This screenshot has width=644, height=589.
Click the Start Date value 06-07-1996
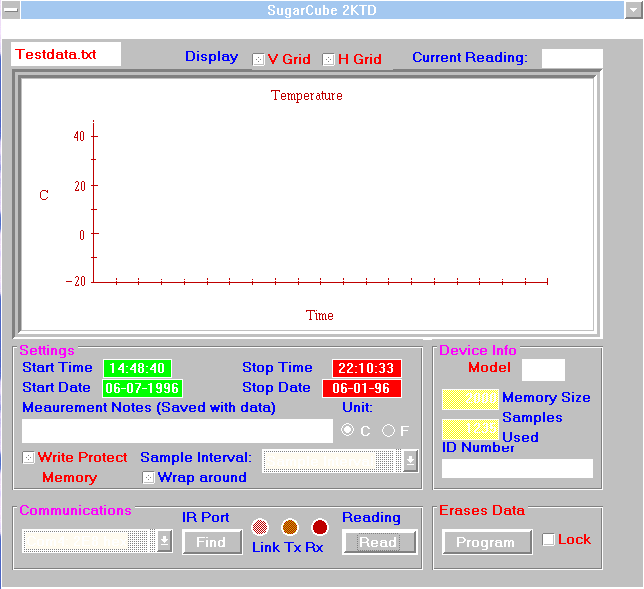click(142, 388)
